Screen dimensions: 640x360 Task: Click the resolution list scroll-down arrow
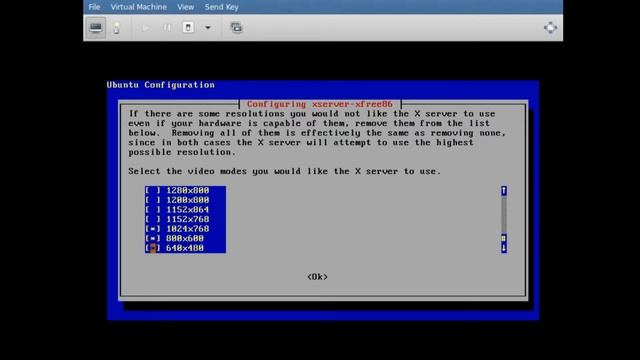[504, 248]
